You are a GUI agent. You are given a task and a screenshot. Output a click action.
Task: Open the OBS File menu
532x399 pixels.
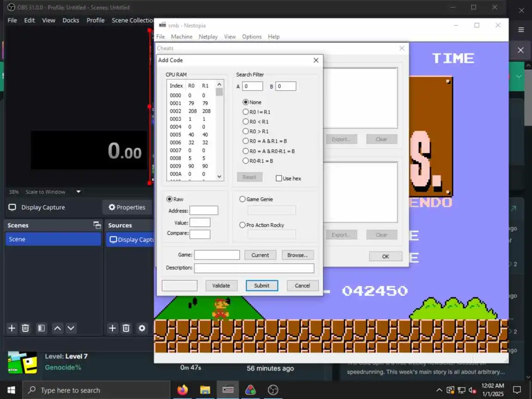coord(12,20)
